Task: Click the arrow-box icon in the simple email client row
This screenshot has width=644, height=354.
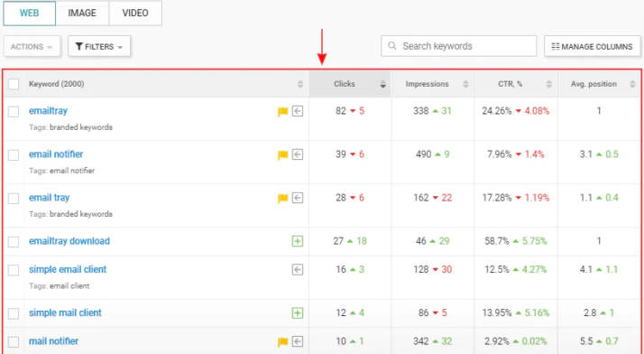Action: (x=298, y=270)
